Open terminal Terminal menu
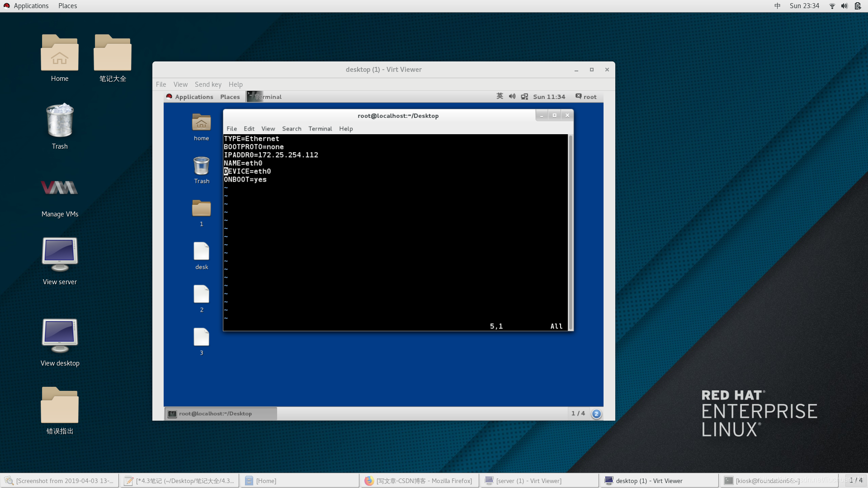The height and width of the screenshot is (488, 868). pos(320,129)
